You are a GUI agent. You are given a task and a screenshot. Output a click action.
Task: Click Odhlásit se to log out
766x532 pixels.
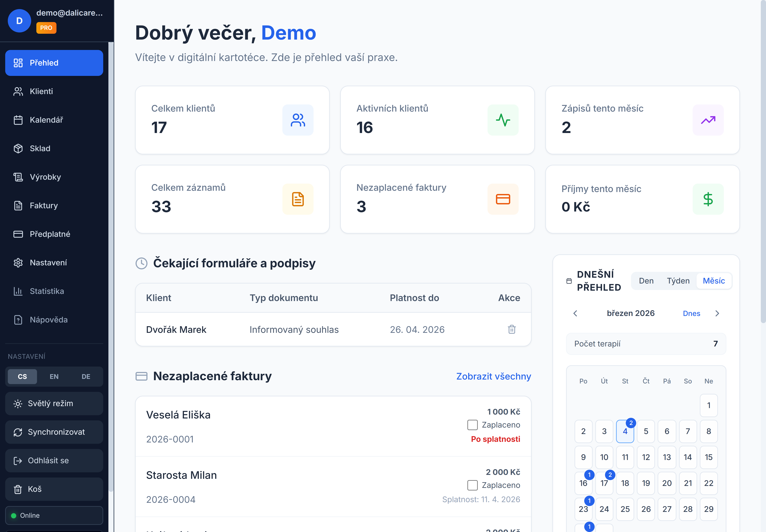pos(48,460)
